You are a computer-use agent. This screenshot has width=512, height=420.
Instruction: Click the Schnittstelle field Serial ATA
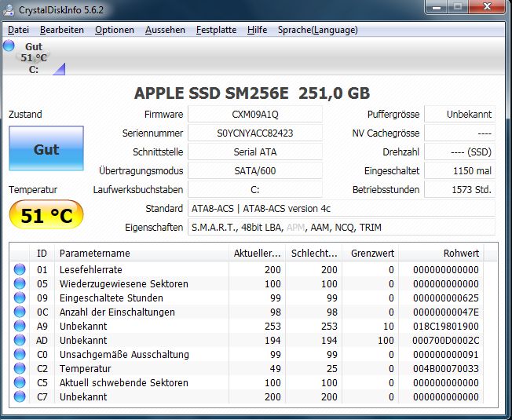[255, 152]
